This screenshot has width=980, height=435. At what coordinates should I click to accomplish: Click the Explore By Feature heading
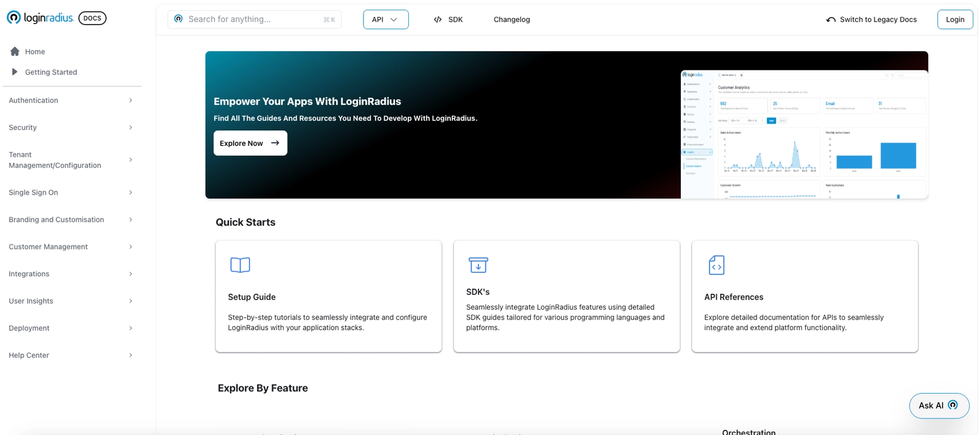(263, 388)
